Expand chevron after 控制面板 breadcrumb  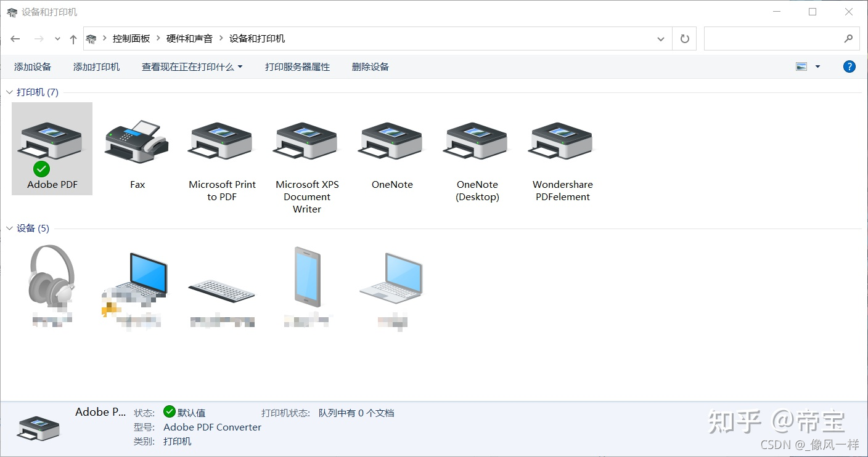[158, 39]
